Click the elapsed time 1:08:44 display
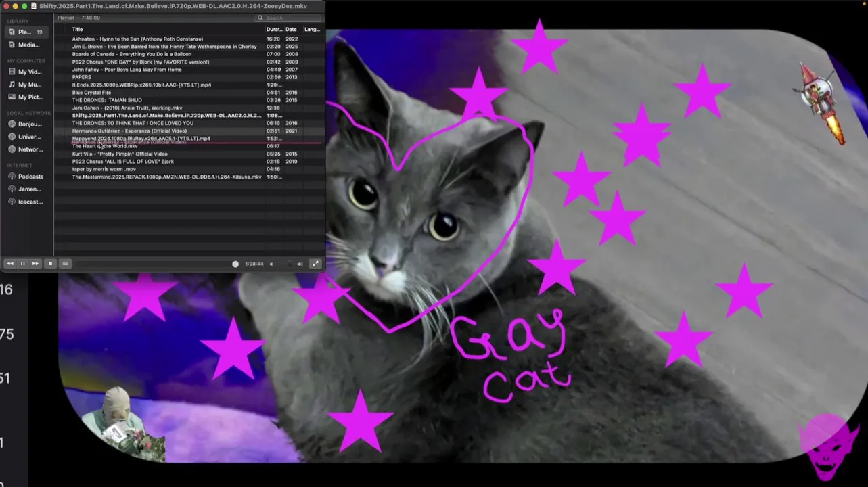 (254, 264)
